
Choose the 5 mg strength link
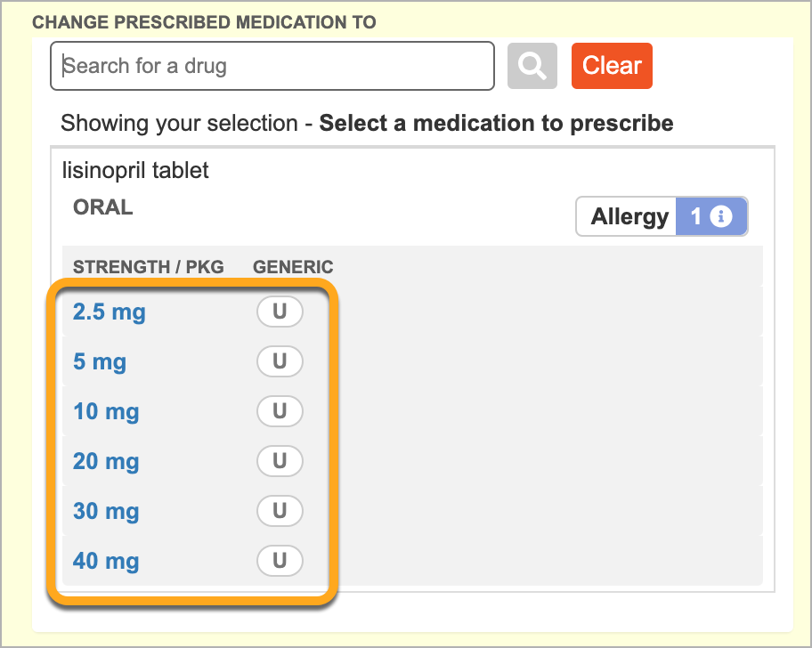pos(100,361)
